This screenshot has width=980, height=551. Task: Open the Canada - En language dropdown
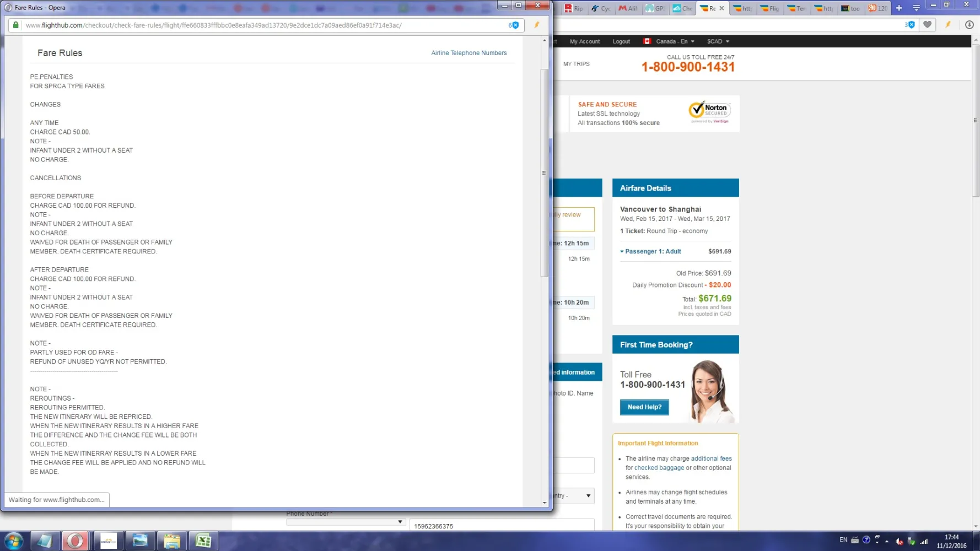click(675, 41)
